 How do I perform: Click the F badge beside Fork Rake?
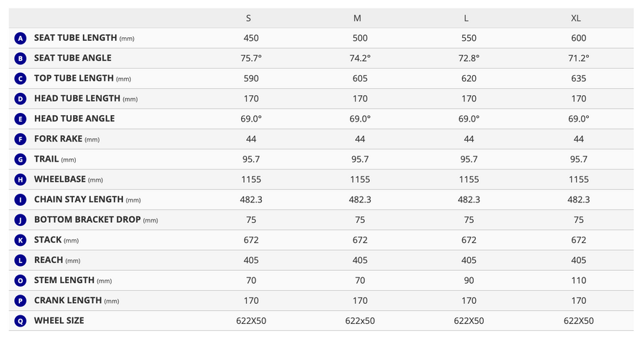[x=20, y=139]
